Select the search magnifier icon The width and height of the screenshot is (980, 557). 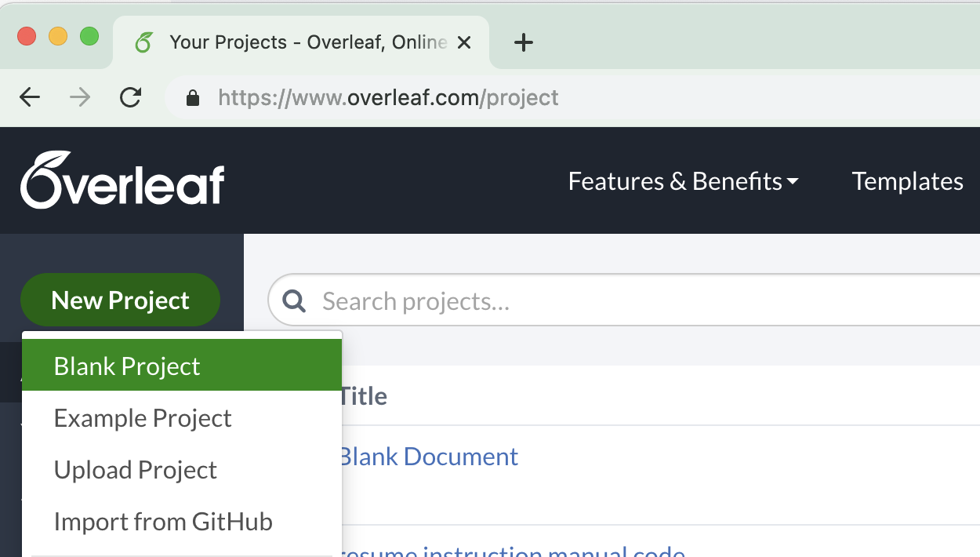(x=294, y=300)
